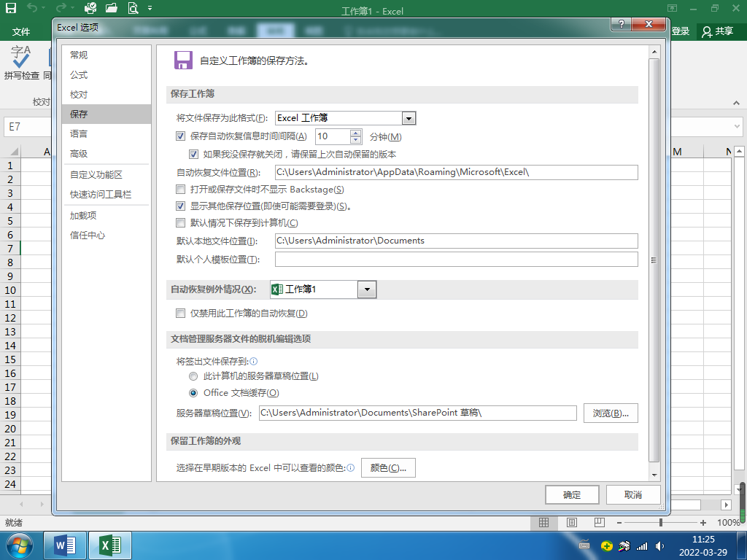Screen dimensions: 747x560
Task: Select 校对 category in Excel options
Action: (x=107, y=94)
